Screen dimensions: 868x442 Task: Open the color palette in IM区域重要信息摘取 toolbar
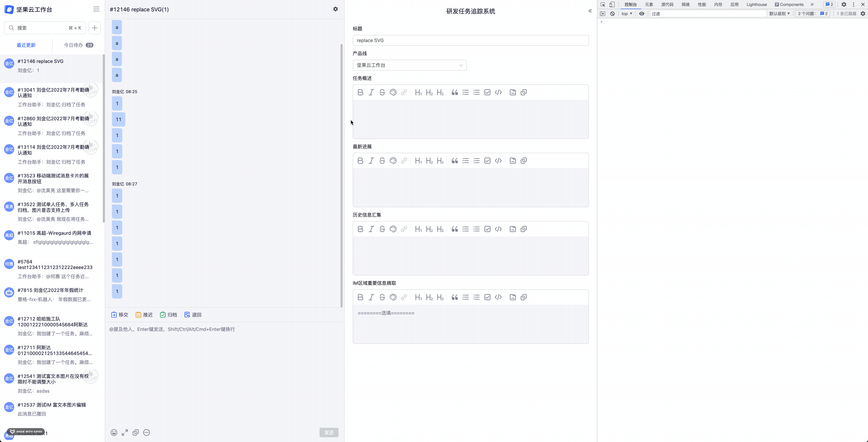393,297
